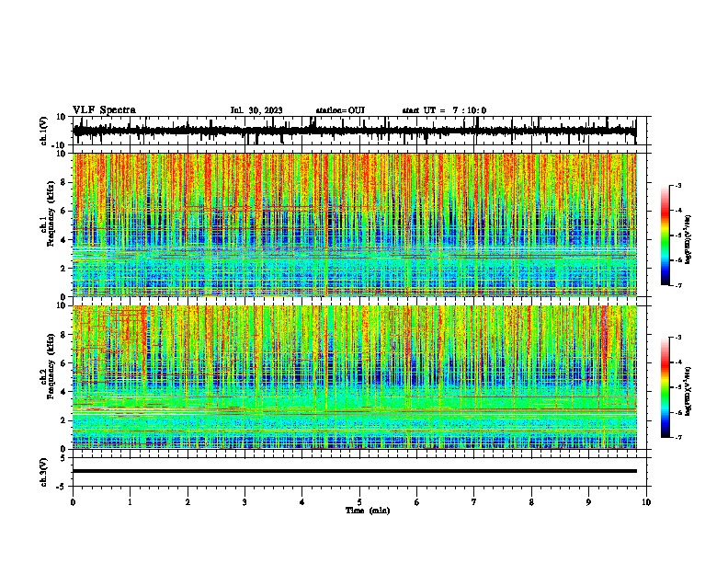
Task: Click time axis tick label '8'
Action: point(531,502)
